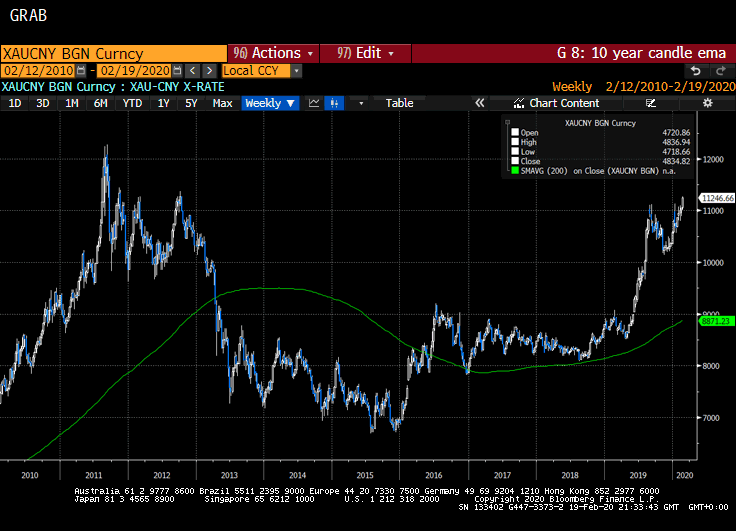Image resolution: width=736 pixels, height=531 pixels.
Task: Select the YTD range tab
Action: pyautogui.click(x=132, y=103)
